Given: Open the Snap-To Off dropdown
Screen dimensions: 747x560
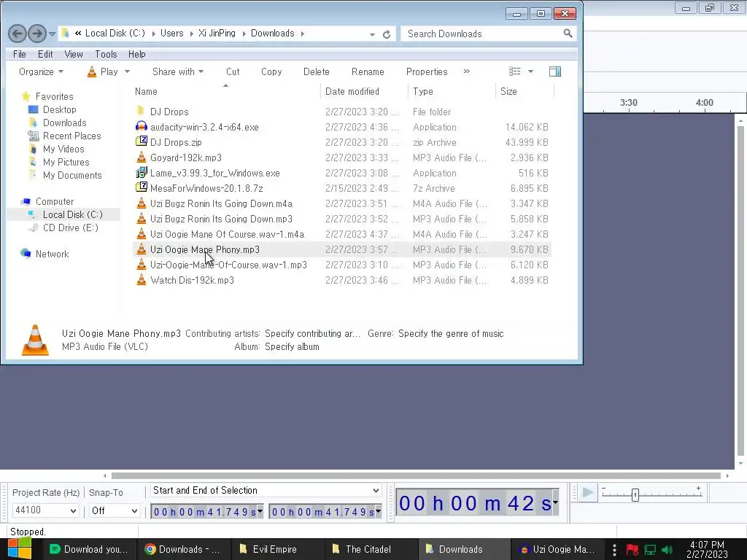Looking at the screenshot, I should [115, 510].
